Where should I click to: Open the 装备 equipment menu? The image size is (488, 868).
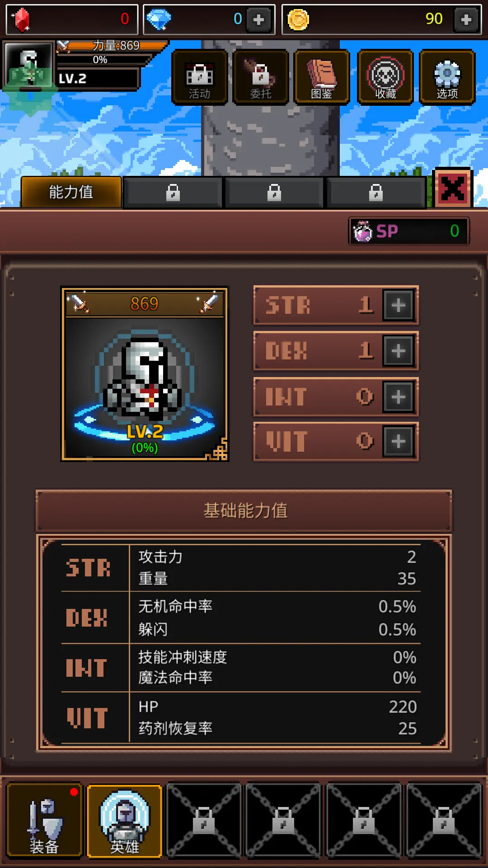(x=44, y=820)
